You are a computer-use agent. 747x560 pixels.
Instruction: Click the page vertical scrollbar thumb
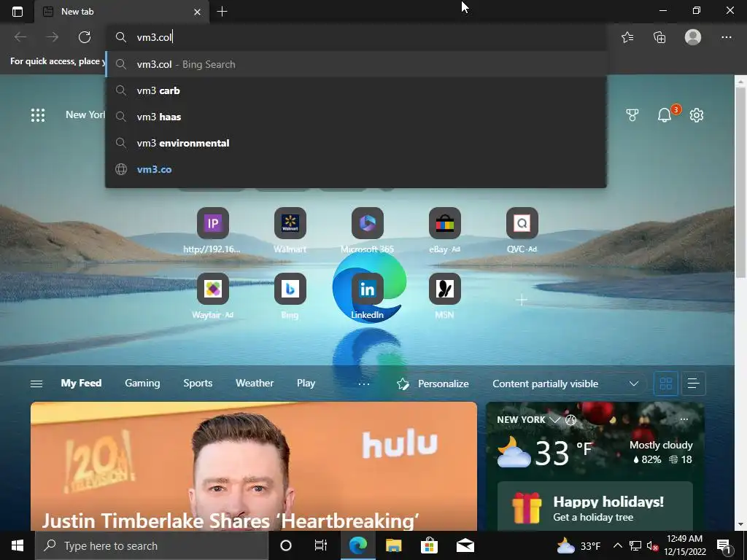(x=740, y=182)
